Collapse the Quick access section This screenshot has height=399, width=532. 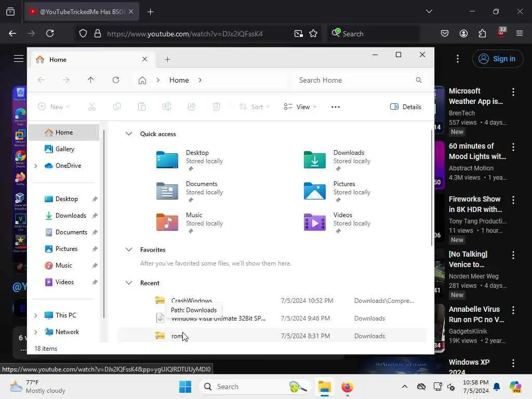pos(129,134)
